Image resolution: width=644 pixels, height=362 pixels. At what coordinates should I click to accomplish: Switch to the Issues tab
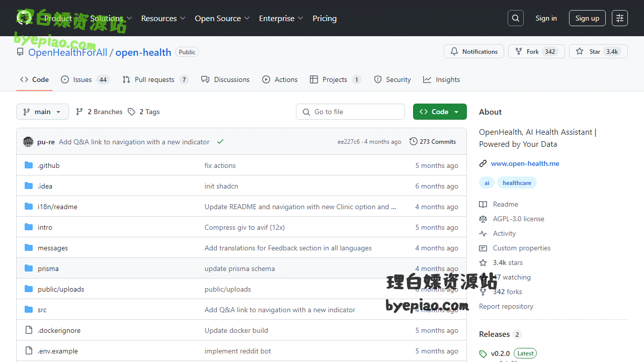pyautogui.click(x=85, y=79)
